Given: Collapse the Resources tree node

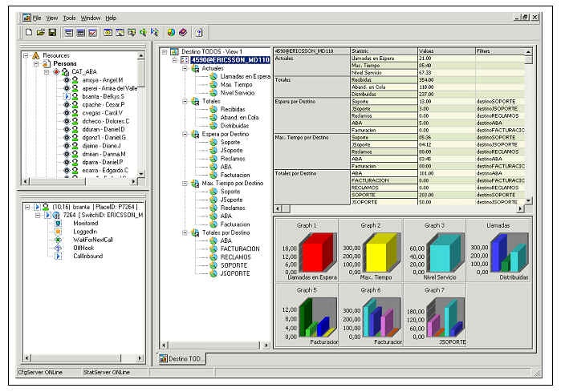Looking at the screenshot, I should click(x=26, y=56).
